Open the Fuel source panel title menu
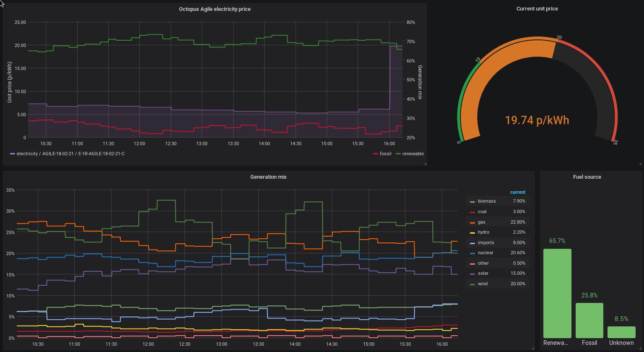Image resolution: width=644 pixels, height=352 pixels. pos(587,177)
